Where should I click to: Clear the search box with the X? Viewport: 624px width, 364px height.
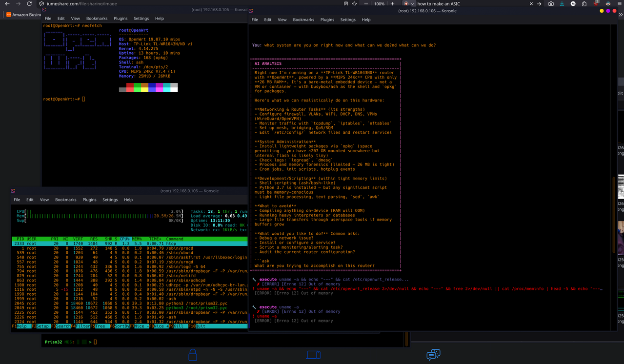[531, 3]
